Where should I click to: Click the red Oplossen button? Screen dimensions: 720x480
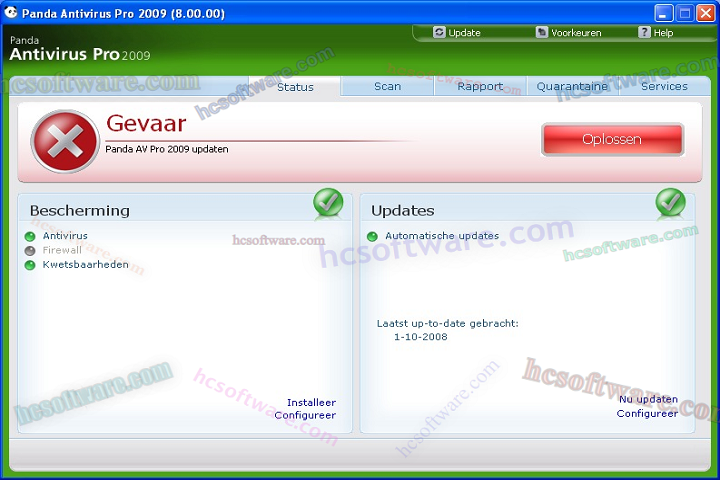[x=613, y=139]
